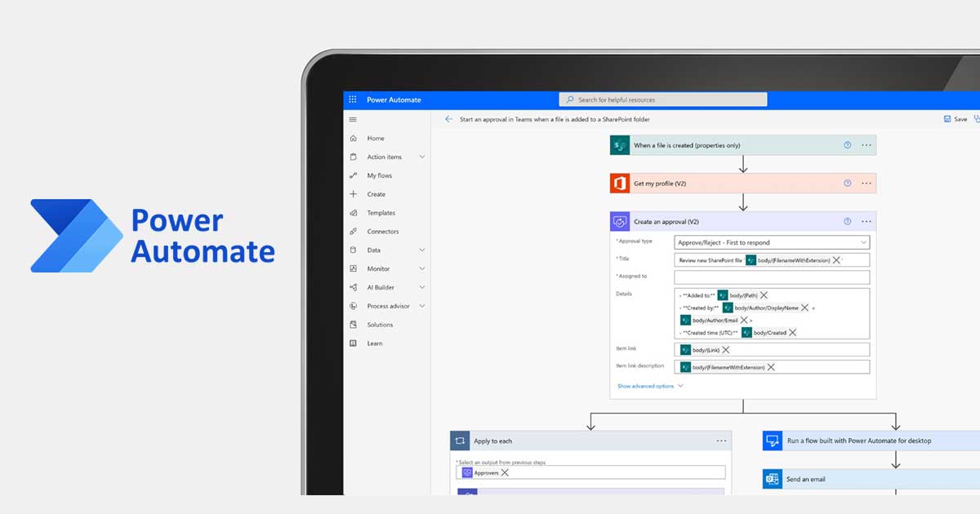Open more options on Get my profile

tap(866, 184)
